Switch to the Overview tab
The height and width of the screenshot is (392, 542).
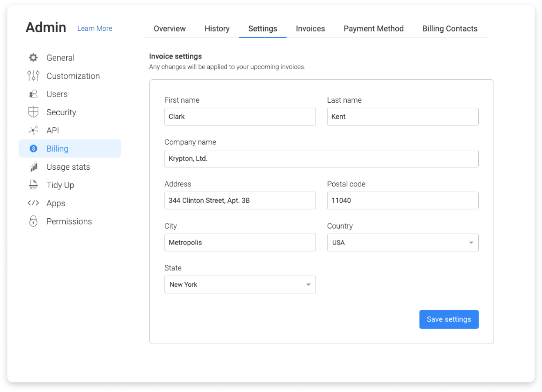170,29
